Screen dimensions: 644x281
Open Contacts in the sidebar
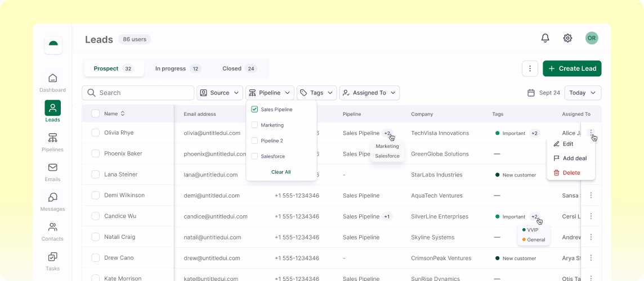52,227
